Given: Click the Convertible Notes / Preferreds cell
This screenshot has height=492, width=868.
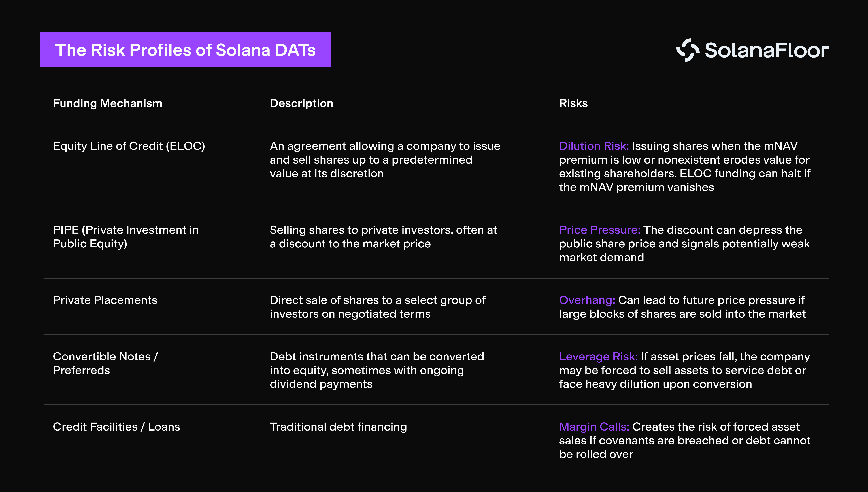Looking at the screenshot, I should coord(105,363).
